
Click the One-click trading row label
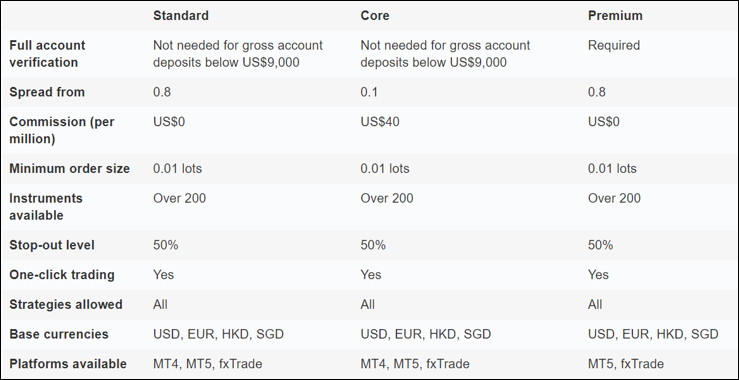pyautogui.click(x=62, y=275)
